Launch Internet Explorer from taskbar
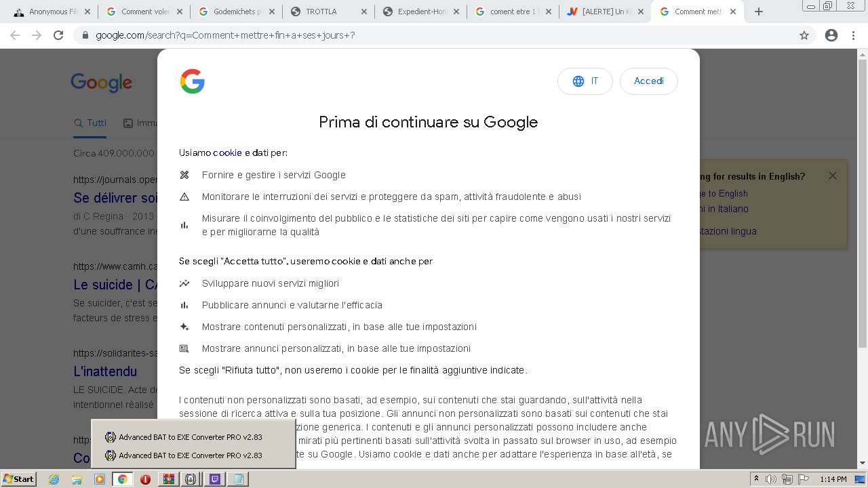 (54, 479)
